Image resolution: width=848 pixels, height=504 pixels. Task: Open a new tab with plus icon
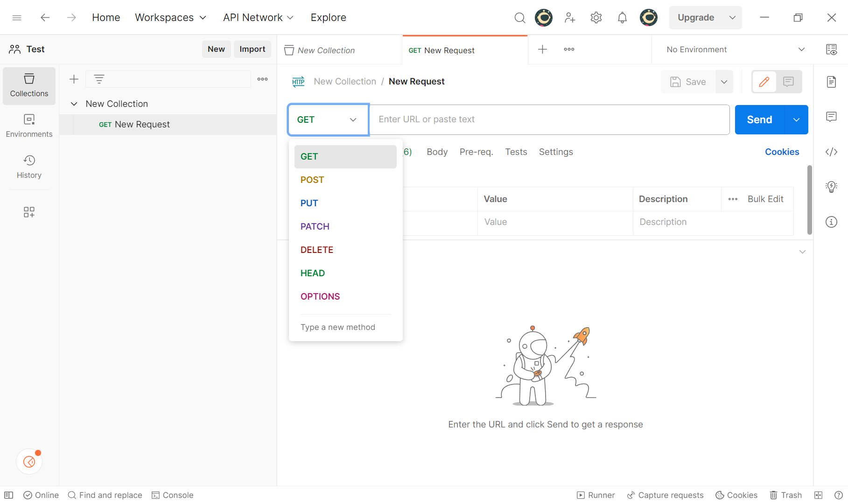click(x=542, y=49)
